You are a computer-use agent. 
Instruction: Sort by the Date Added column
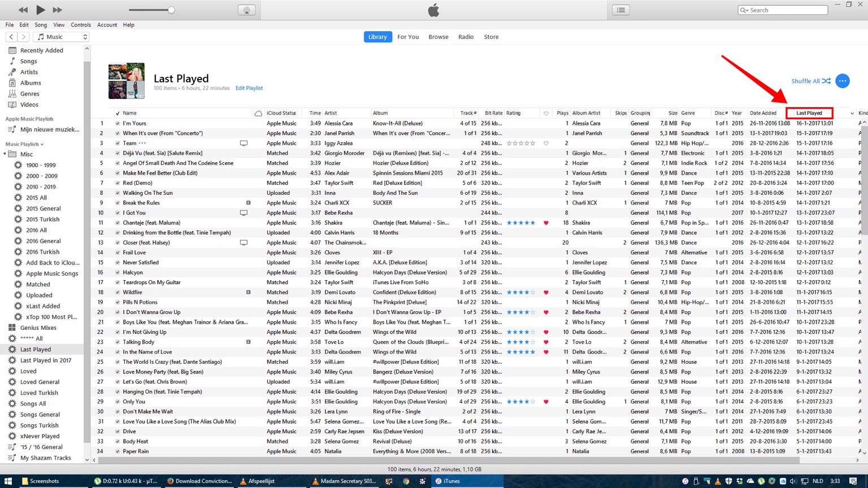pyautogui.click(x=763, y=113)
